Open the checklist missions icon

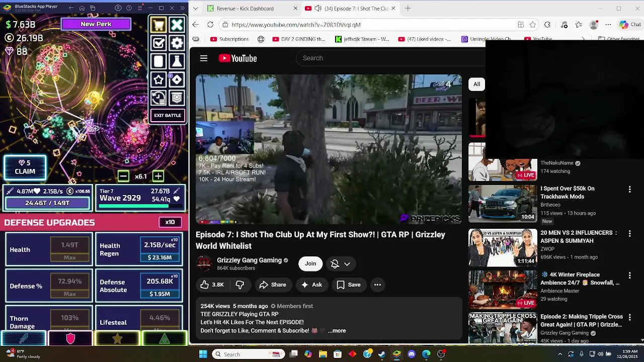coord(158,43)
